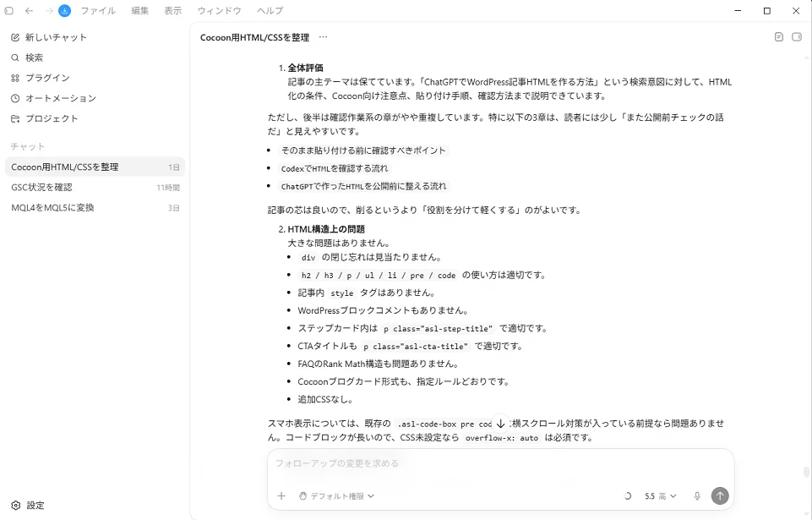Open the 表示 menu

173,10
